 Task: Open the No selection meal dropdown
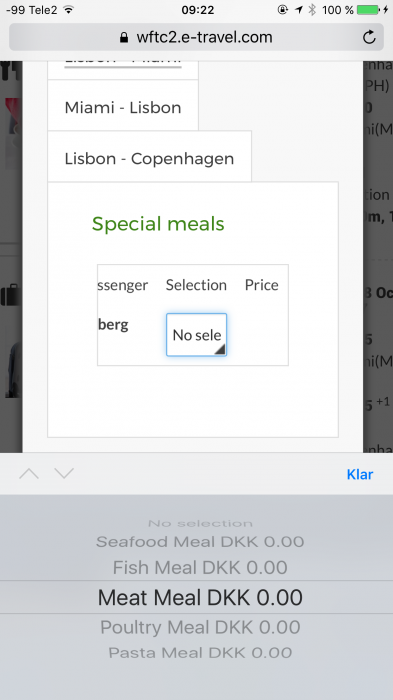tap(196, 335)
